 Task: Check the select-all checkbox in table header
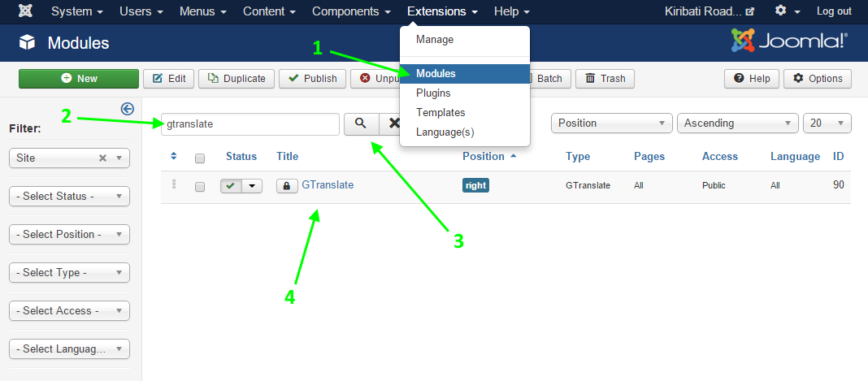[x=200, y=158]
